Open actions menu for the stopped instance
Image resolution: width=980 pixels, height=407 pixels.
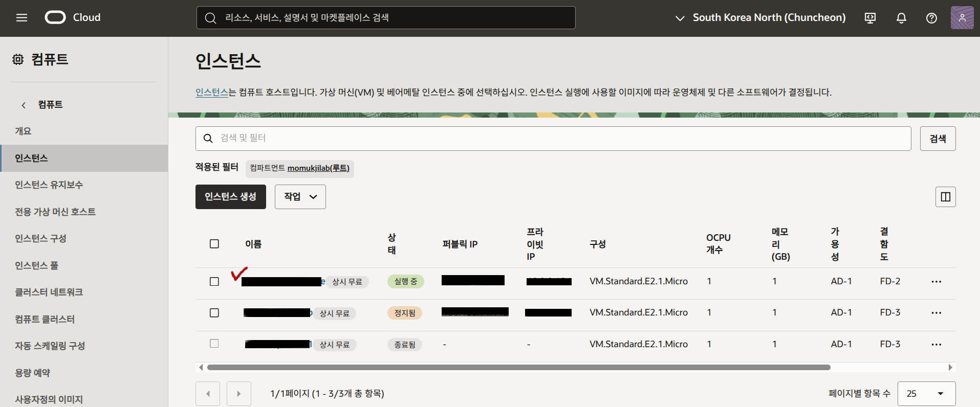pyautogui.click(x=936, y=313)
